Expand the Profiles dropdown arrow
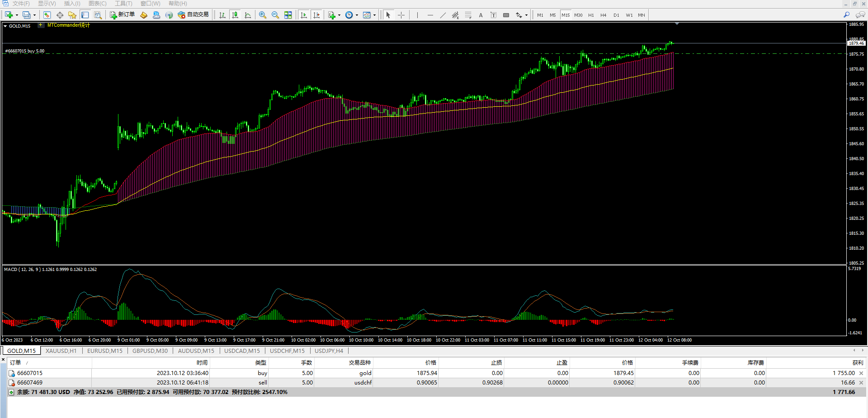Screen dimensions: 868x418 [34, 15]
